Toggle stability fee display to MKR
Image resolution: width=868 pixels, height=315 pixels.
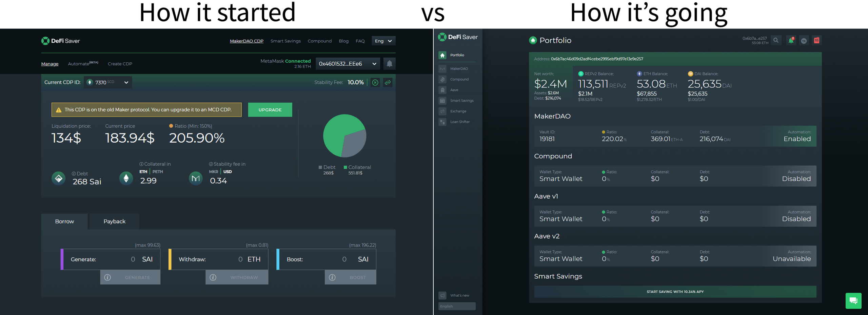pyautogui.click(x=214, y=172)
